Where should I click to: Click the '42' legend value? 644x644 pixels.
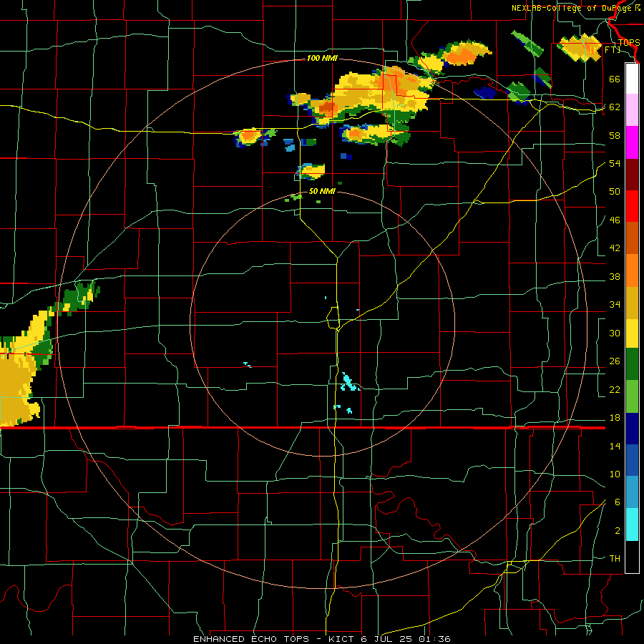(615, 248)
